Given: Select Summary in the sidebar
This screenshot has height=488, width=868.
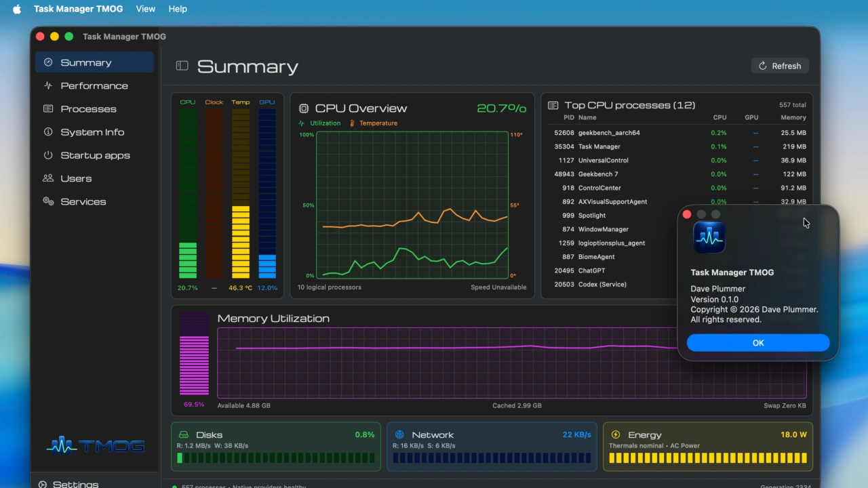Looking at the screenshot, I should point(94,62).
